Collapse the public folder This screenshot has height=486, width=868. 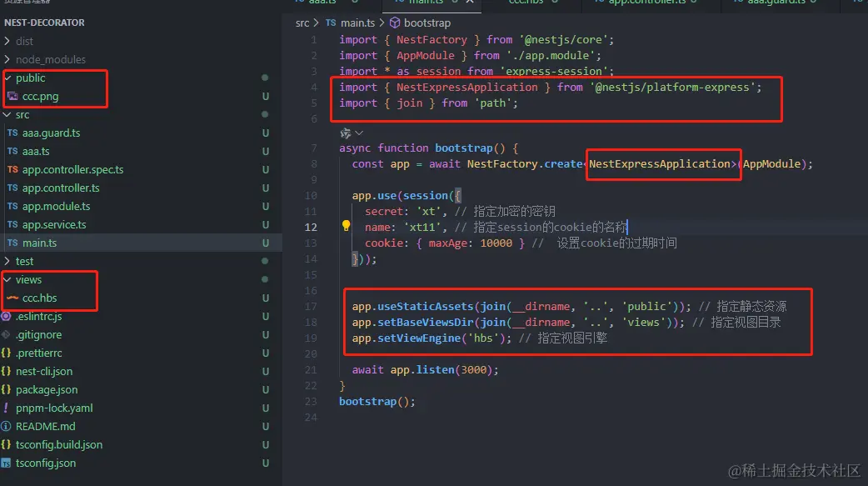(7, 78)
